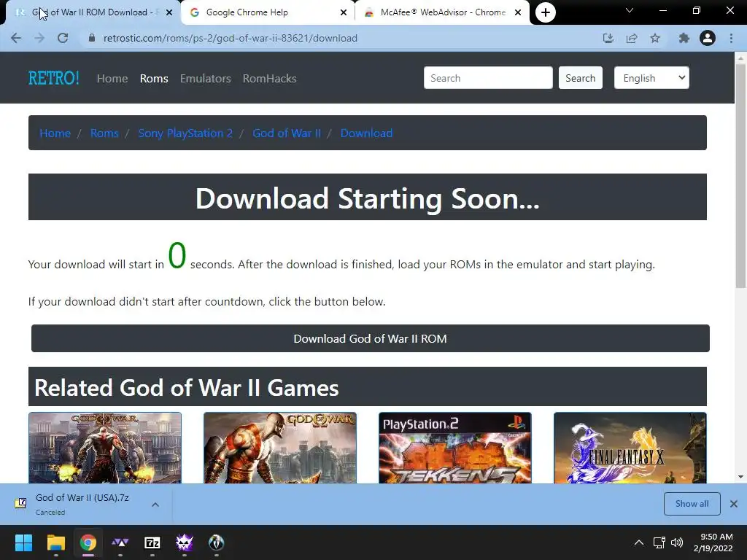The height and width of the screenshot is (560, 747).
Task: Switch to Google Chrome Help tab
Action: [x=267, y=12]
